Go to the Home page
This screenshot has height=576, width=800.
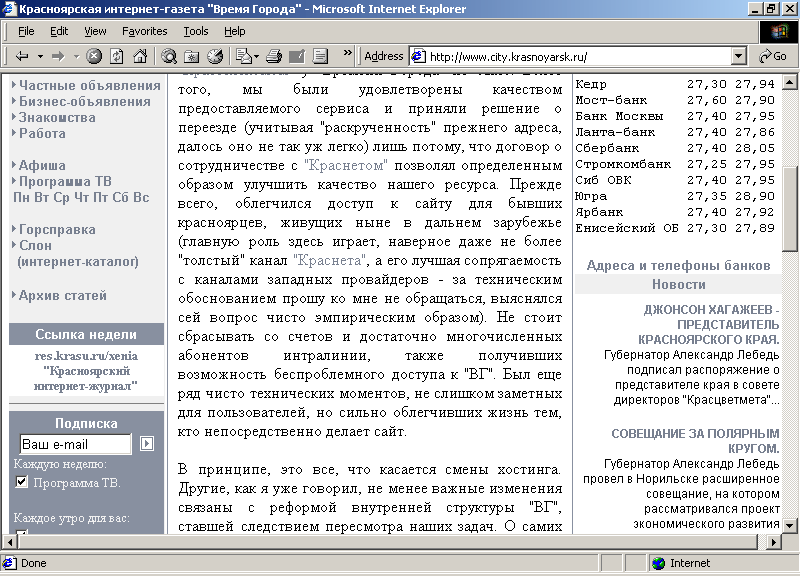point(140,56)
